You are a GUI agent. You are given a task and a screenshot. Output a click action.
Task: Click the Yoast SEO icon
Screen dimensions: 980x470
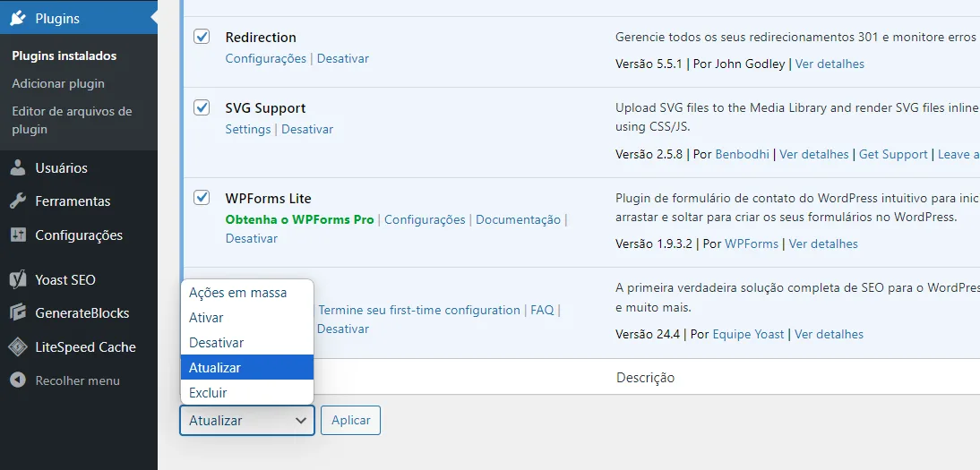tap(18, 279)
